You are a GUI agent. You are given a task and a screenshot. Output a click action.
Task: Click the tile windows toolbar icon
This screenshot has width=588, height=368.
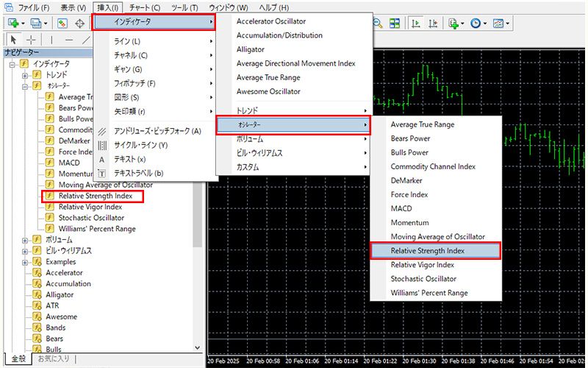[395, 23]
